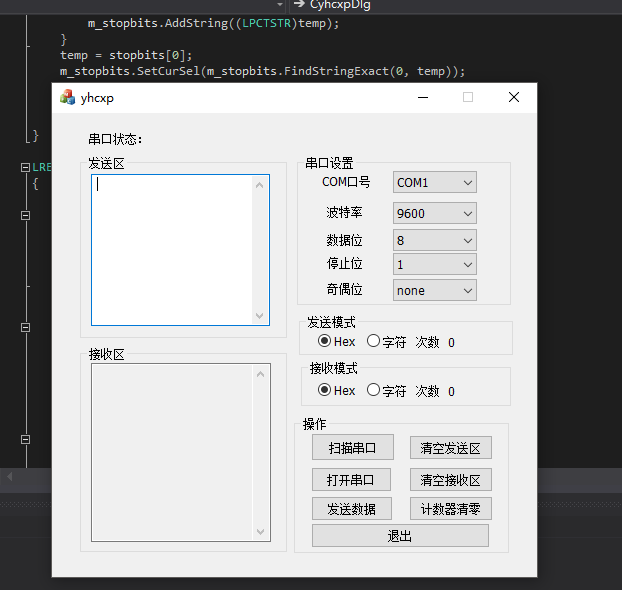Click the send count value 0

[451, 342]
